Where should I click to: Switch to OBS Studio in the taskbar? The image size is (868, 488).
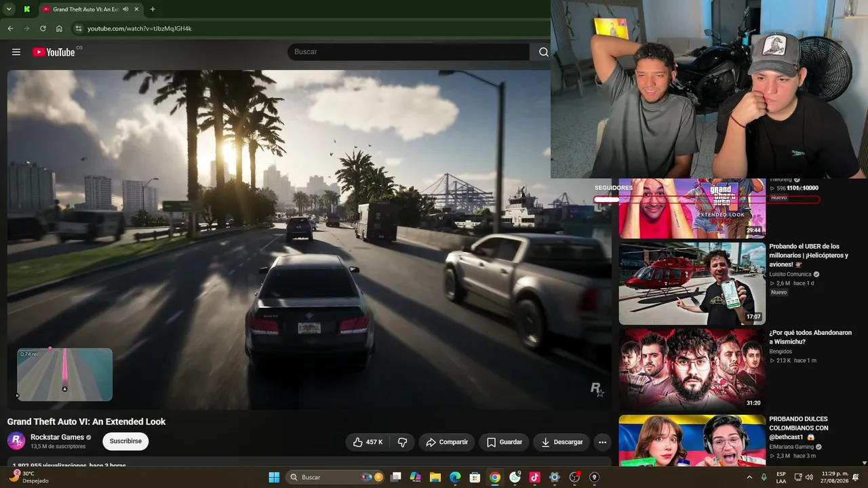574,477
